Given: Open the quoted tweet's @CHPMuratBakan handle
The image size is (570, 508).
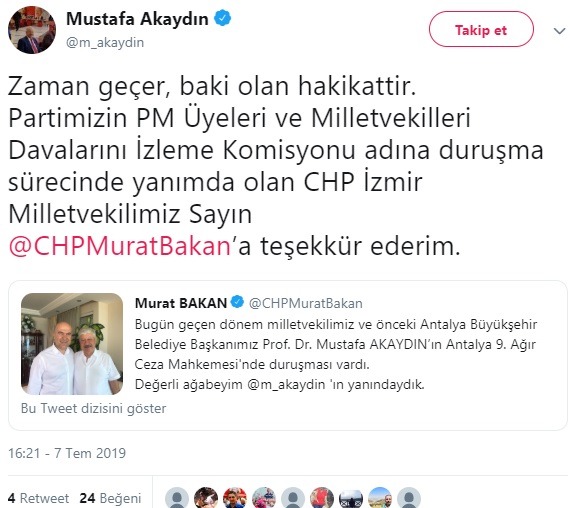Looking at the screenshot, I should coord(305,303).
